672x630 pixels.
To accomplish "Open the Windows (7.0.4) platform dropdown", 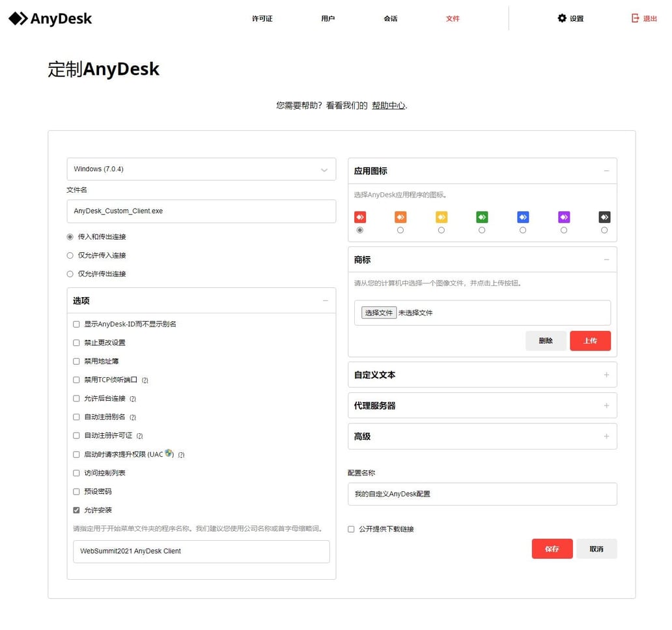I will click(201, 169).
